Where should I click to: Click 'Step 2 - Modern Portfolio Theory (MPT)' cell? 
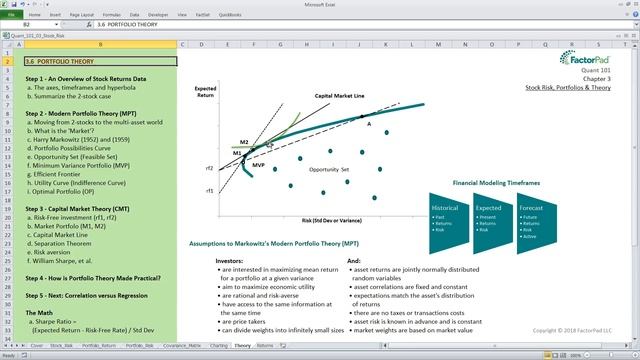click(81, 113)
